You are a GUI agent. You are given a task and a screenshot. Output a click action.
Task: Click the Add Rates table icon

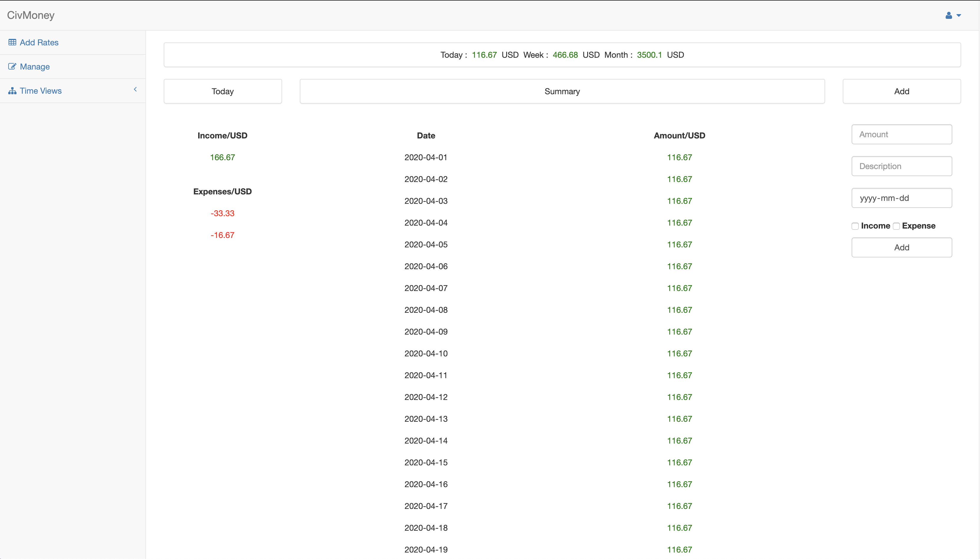coord(12,42)
